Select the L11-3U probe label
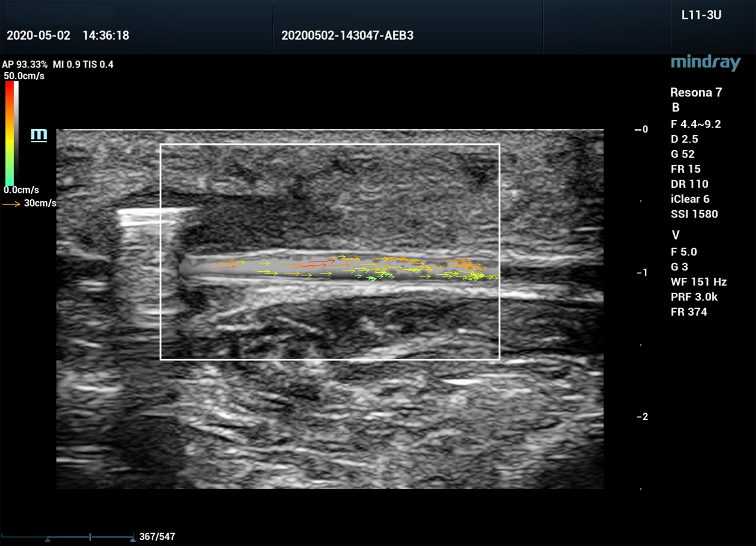 coord(701,15)
